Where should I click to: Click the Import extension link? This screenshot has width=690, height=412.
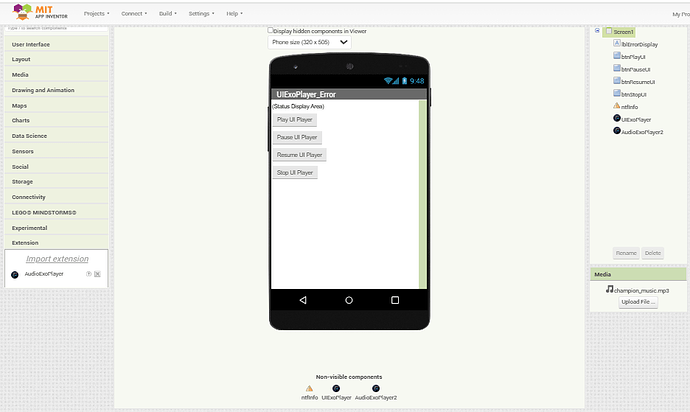(57, 259)
